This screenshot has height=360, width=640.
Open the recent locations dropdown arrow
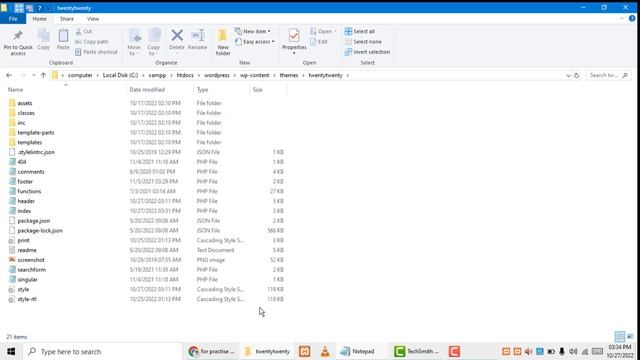[x=33, y=75]
